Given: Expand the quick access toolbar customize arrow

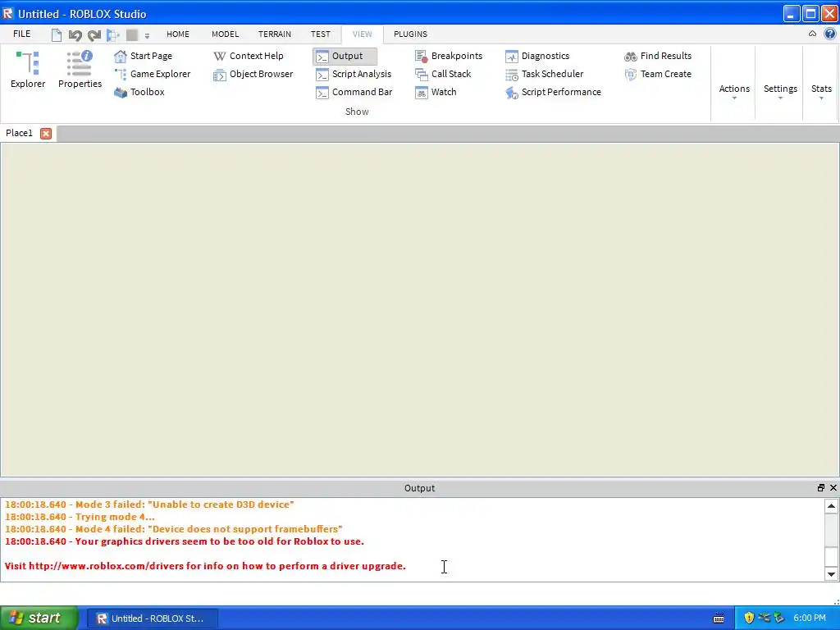Looking at the screenshot, I should click(147, 36).
